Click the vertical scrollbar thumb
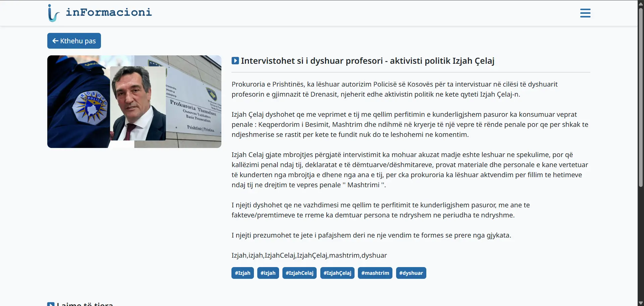644x306 pixels. (x=641, y=97)
